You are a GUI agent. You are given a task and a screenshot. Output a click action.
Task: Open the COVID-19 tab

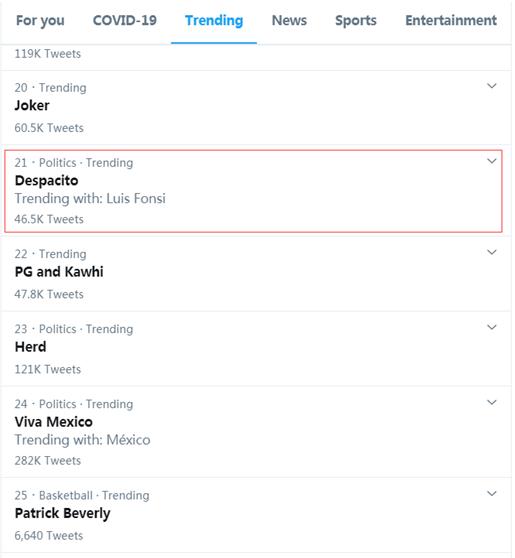[125, 20]
